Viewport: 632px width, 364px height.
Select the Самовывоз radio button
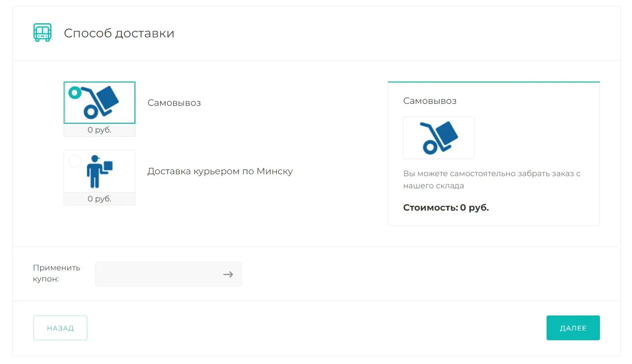(75, 93)
